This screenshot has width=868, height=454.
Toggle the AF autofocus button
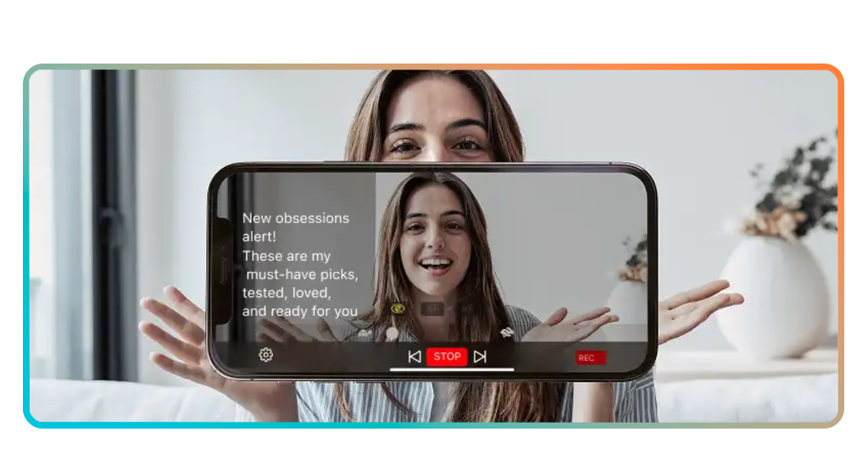tap(432, 309)
